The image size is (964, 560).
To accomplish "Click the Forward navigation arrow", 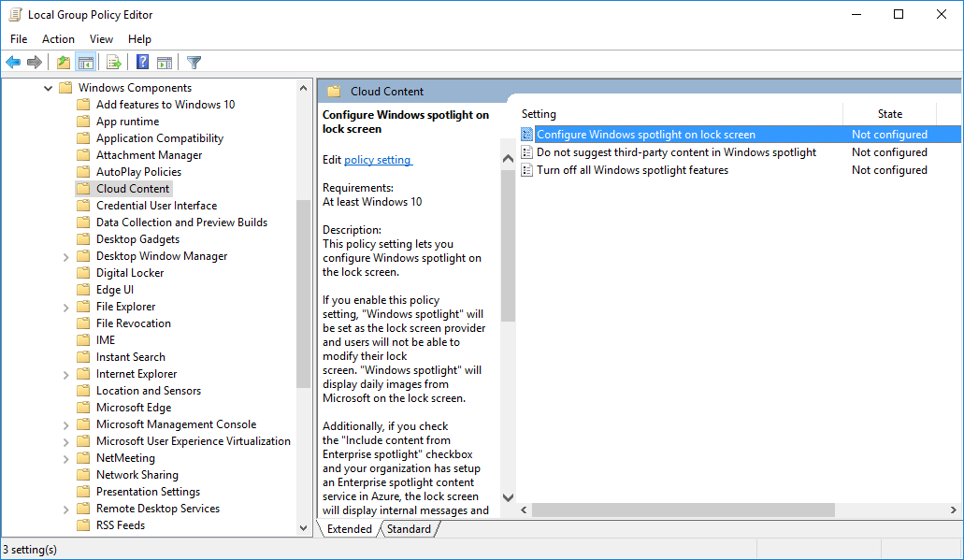I will (34, 62).
